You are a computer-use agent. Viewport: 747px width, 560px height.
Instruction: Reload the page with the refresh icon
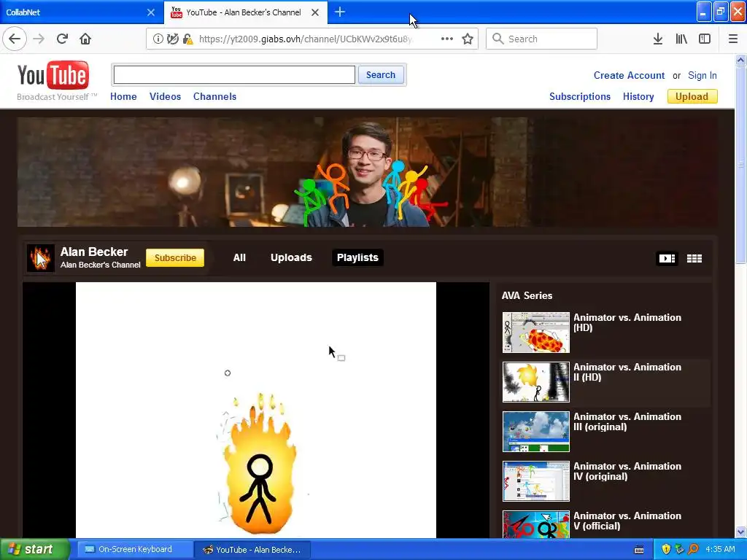[x=62, y=39]
